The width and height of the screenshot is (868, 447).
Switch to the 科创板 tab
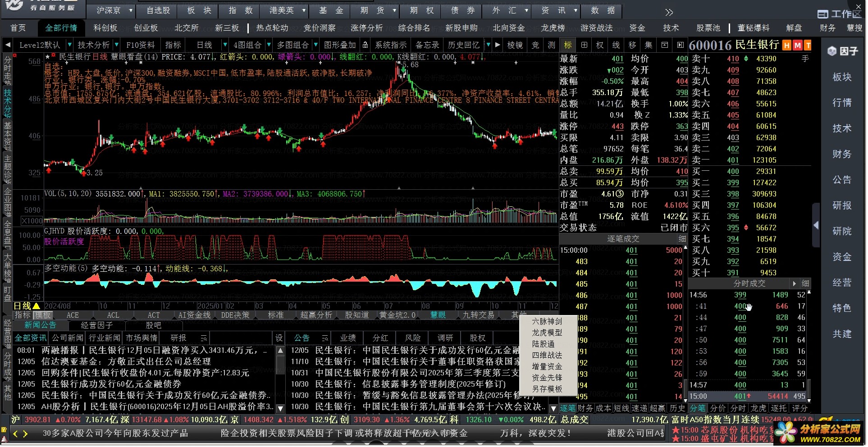105,28
